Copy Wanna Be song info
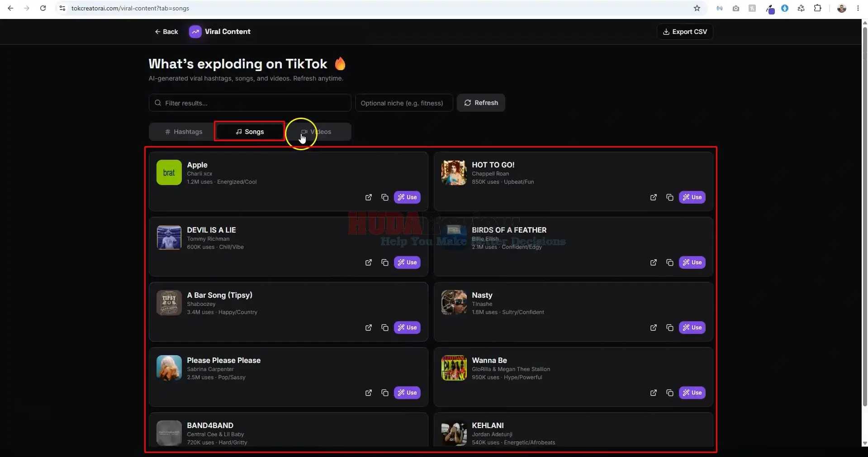This screenshot has width=868, height=457. 670,393
